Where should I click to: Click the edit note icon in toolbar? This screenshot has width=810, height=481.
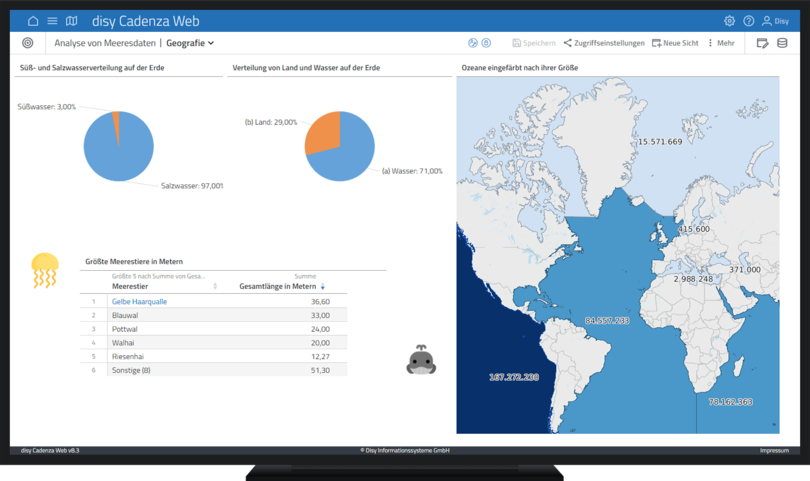click(762, 43)
